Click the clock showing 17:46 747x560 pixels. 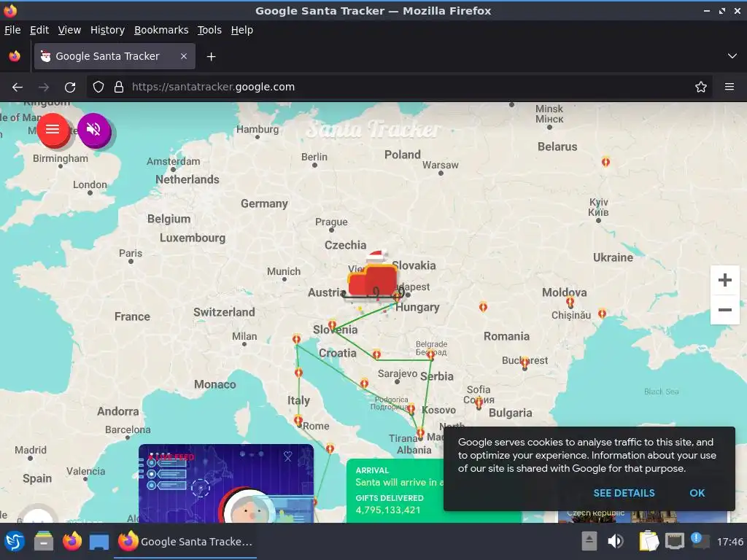pyautogui.click(x=729, y=542)
